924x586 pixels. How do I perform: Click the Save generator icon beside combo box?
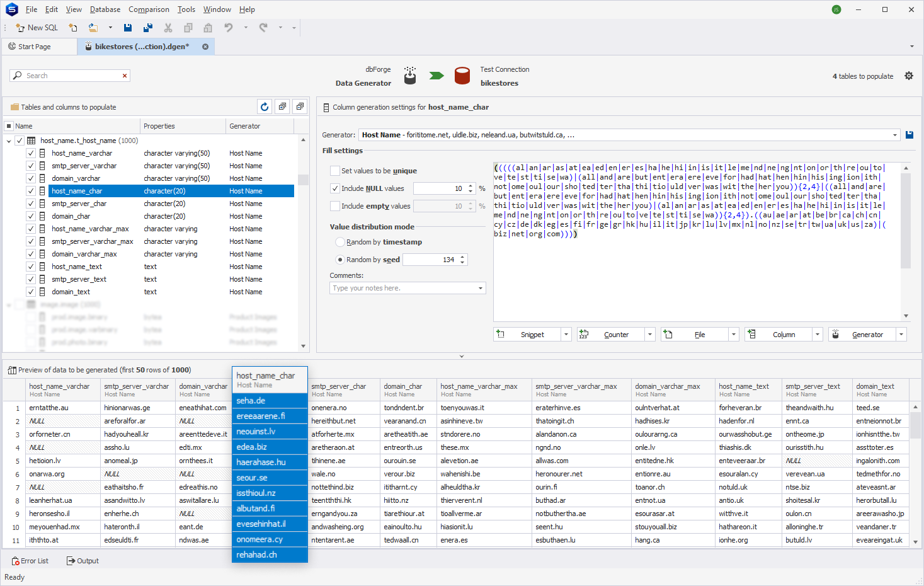coord(910,135)
